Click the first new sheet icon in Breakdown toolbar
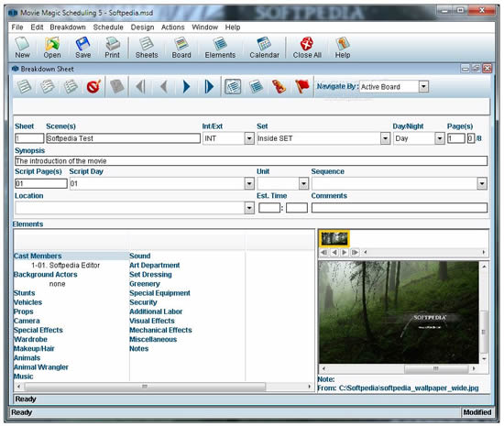 pyautogui.click(x=24, y=86)
